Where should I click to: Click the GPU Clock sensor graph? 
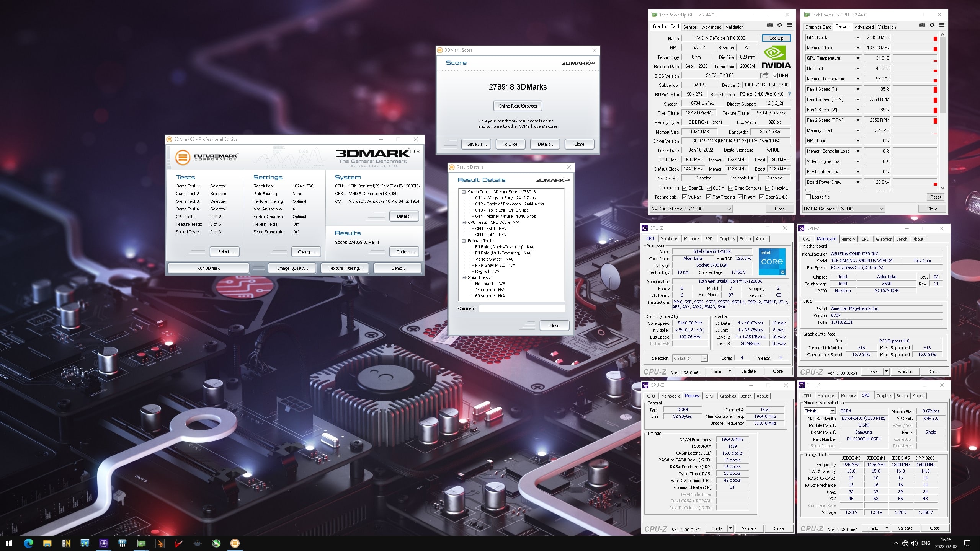[915, 37]
